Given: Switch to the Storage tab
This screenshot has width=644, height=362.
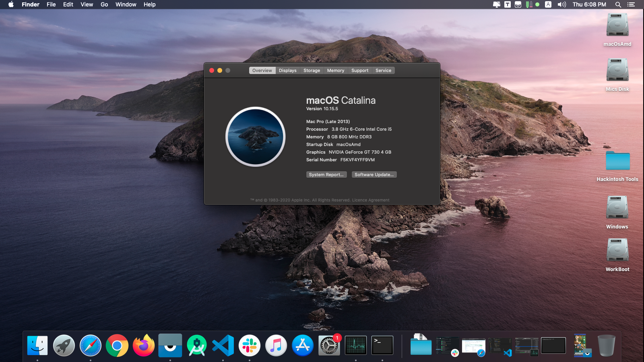Looking at the screenshot, I should tap(312, 70).
